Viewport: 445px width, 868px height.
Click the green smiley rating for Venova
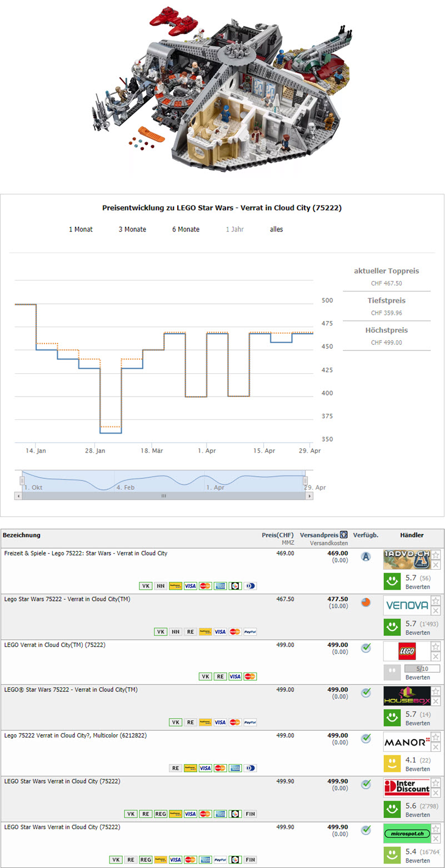coord(392,628)
